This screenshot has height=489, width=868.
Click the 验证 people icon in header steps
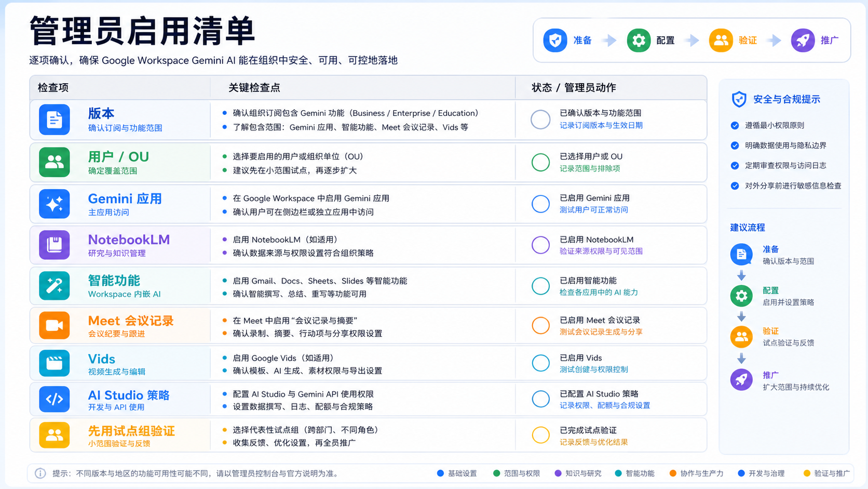(x=721, y=40)
